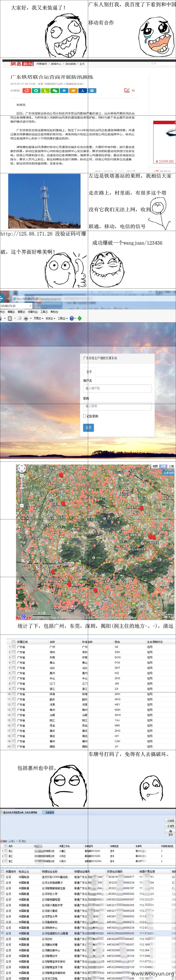Click the browser address bar URL
176x980 pixels.
pyautogui.click(x=38, y=299)
